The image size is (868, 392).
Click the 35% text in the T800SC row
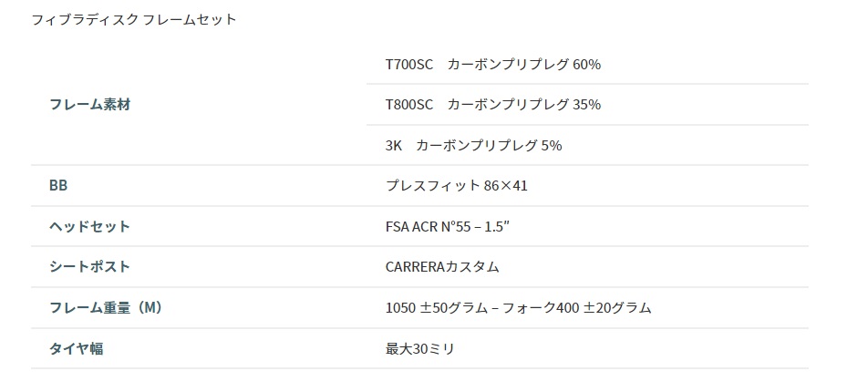[x=587, y=104]
